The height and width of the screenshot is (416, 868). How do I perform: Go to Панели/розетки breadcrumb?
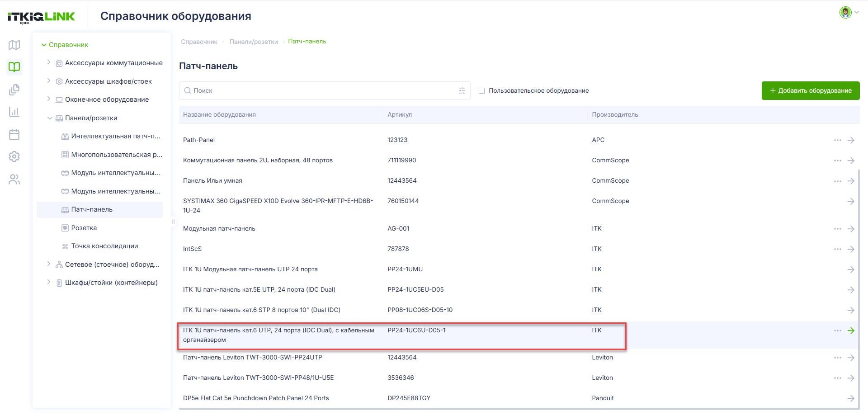[254, 42]
